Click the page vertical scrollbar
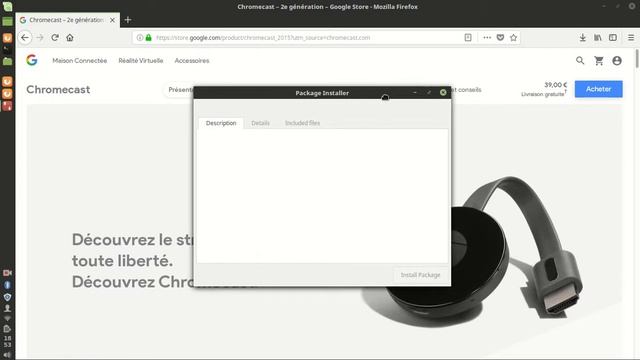 637,59
